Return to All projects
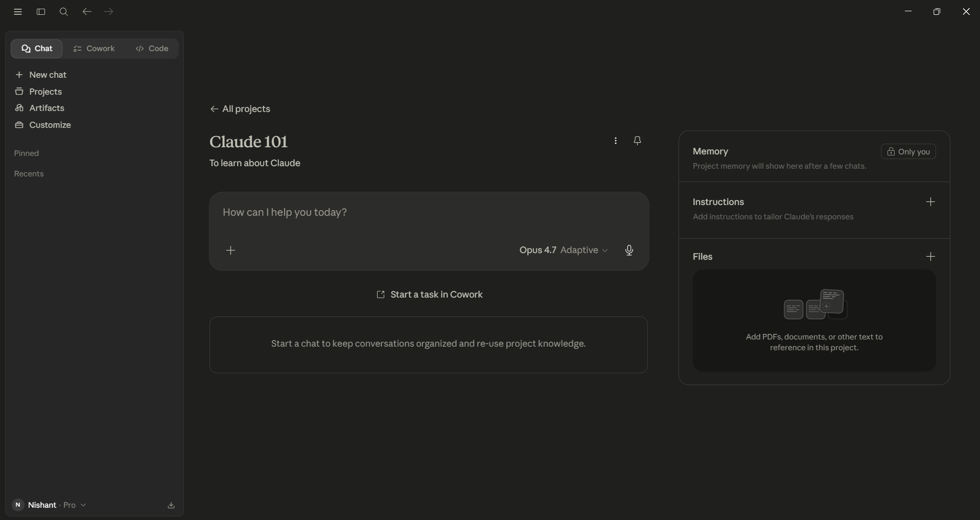This screenshot has height=520, width=980. click(240, 109)
